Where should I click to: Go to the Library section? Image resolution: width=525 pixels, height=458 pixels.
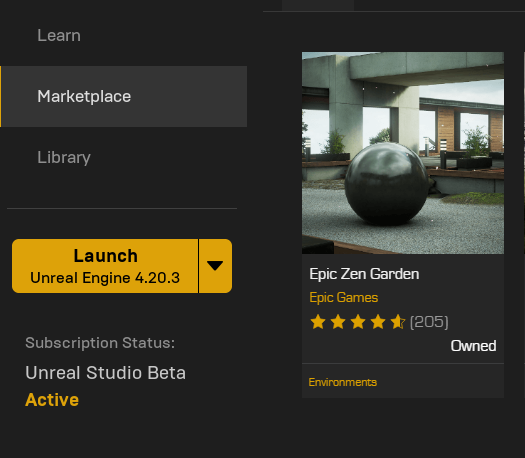(x=64, y=157)
